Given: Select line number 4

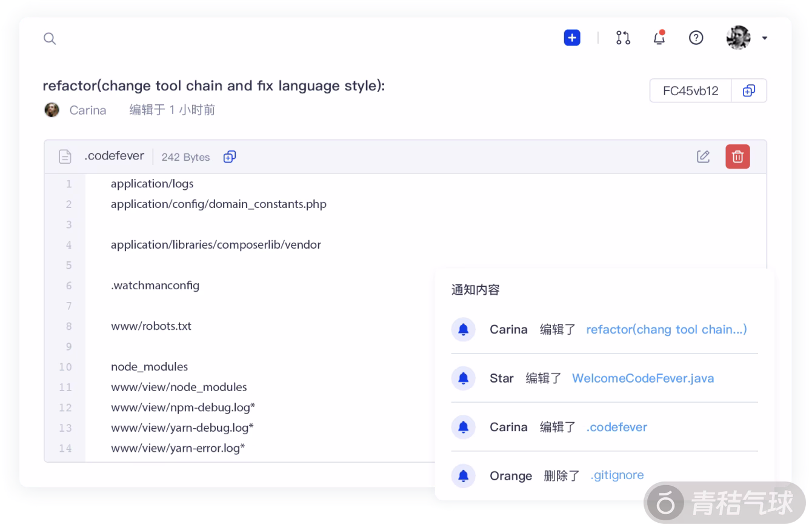Looking at the screenshot, I should (x=68, y=245).
